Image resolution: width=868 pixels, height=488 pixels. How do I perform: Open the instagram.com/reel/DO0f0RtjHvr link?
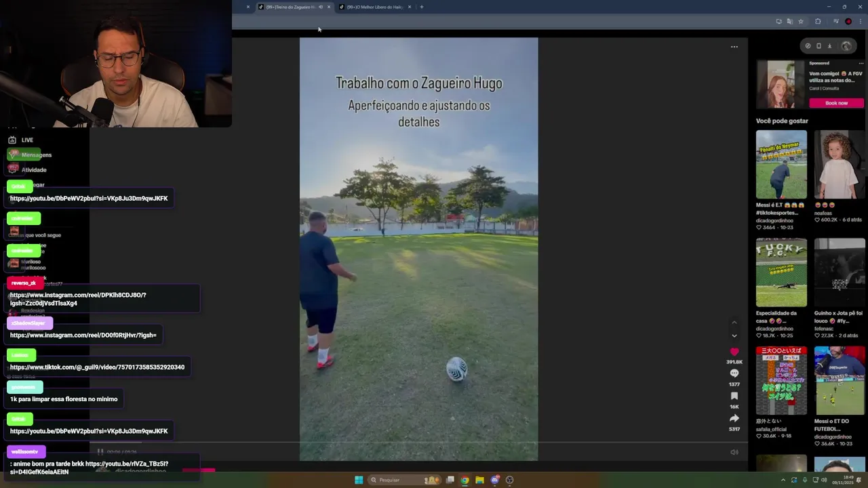click(83, 335)
